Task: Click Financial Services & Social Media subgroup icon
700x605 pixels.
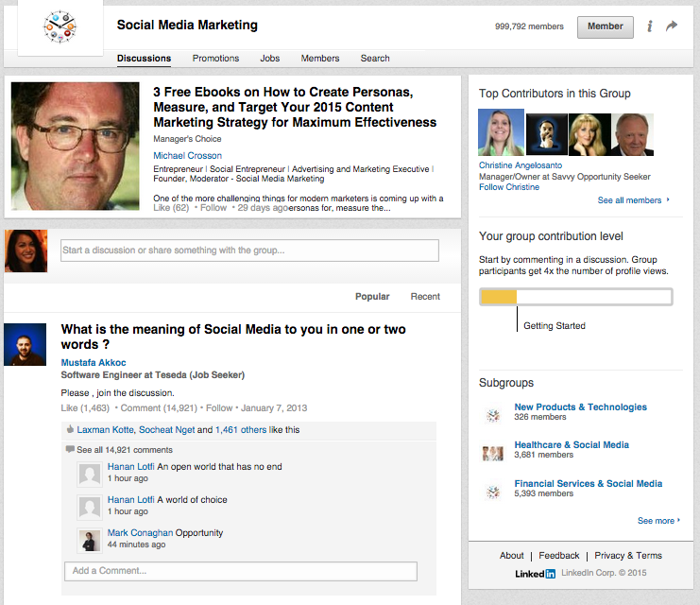Action: (x=493, y=492)
